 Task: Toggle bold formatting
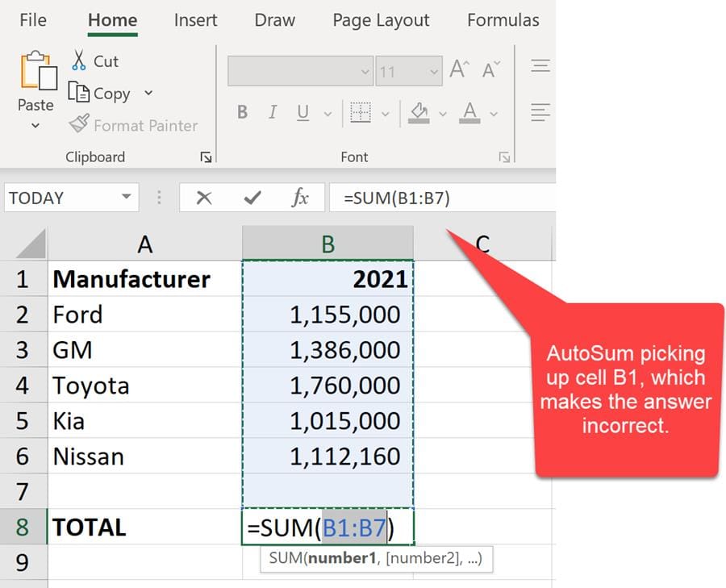pyautogui.click(x=241, y=112)
